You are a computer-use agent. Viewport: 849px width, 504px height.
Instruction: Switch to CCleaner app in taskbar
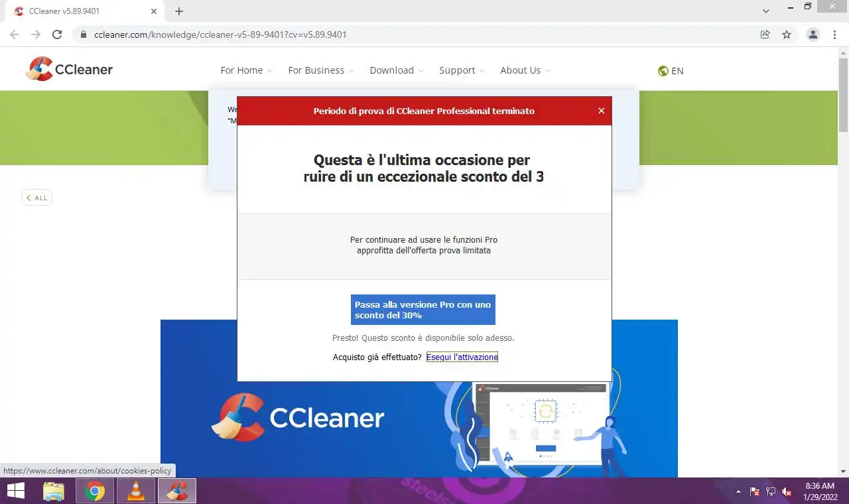pos(177,491)
